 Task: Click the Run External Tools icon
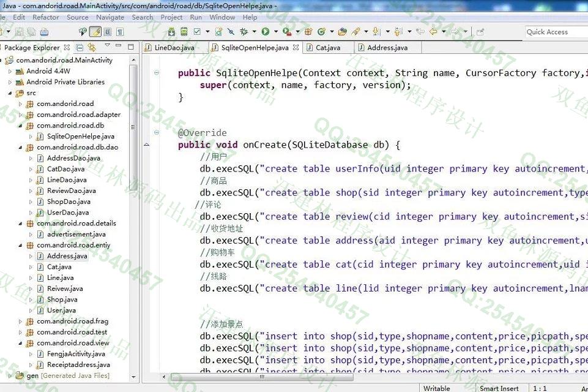pyautogui.click(x=287, y=32)
